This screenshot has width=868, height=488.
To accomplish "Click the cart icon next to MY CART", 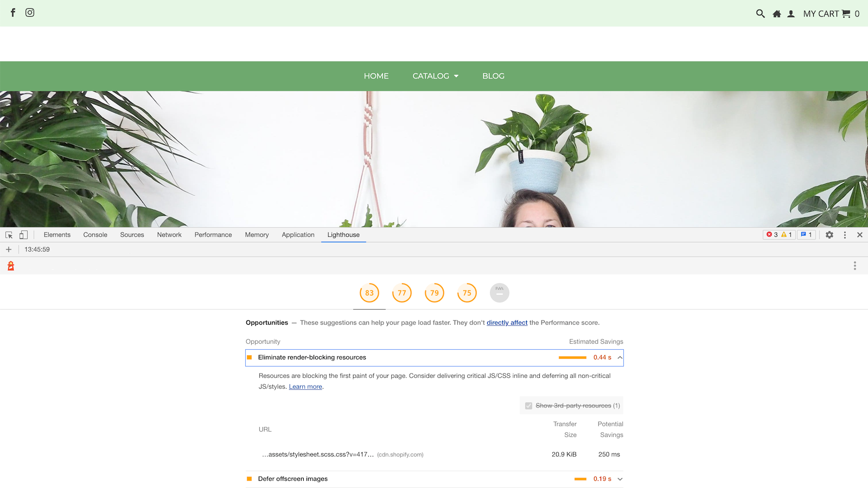I will [x=845, y=14].
